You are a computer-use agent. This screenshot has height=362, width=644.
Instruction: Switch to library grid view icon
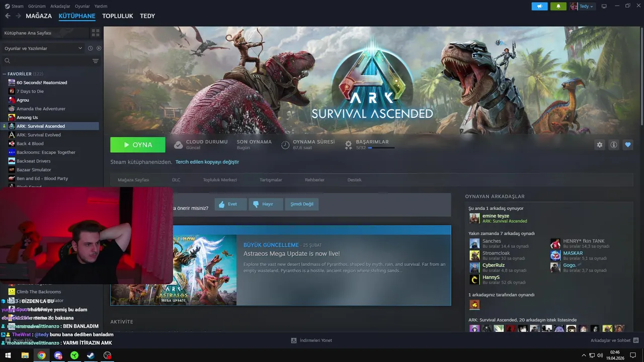click(x=95, y=33)
